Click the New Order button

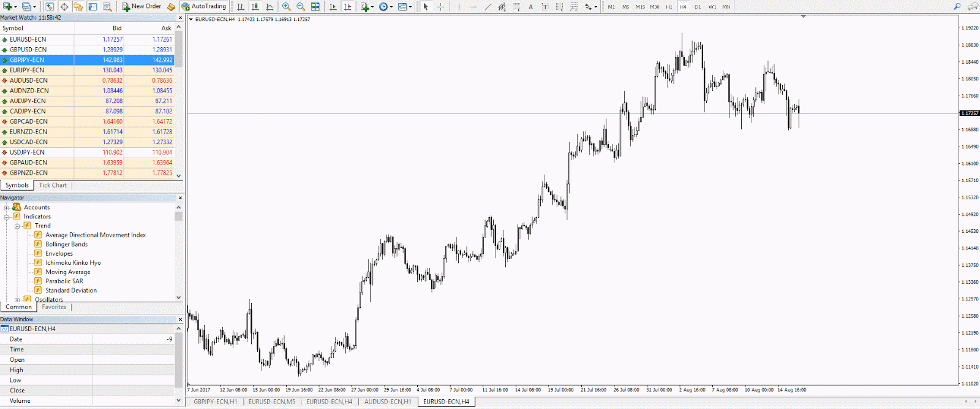pos(141,7)
